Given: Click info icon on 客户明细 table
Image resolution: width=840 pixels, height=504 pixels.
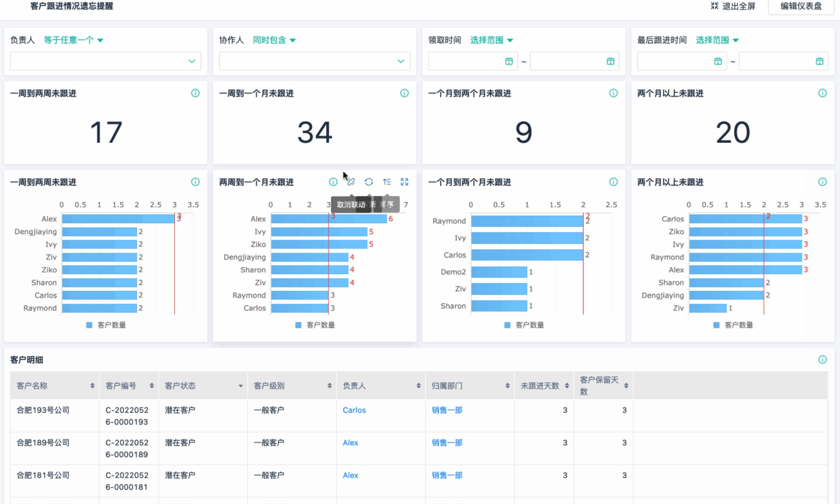Looking at the screenshot, I should (822, 359).
